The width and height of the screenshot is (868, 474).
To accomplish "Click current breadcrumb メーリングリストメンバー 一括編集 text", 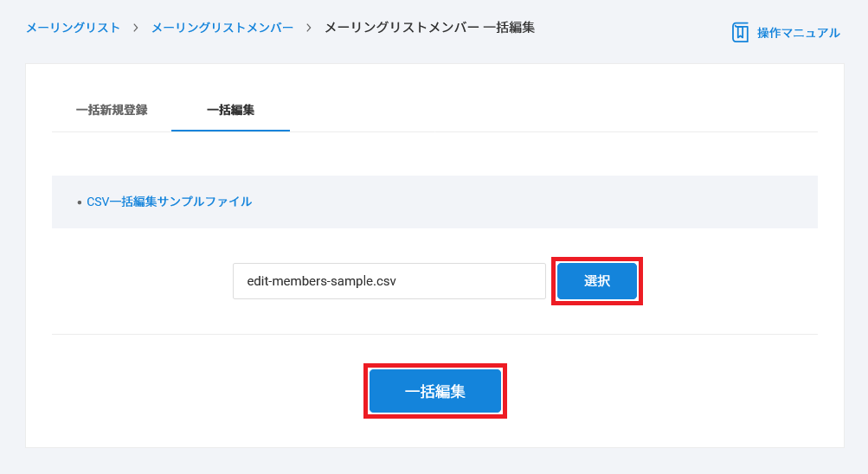I will 429,28.
